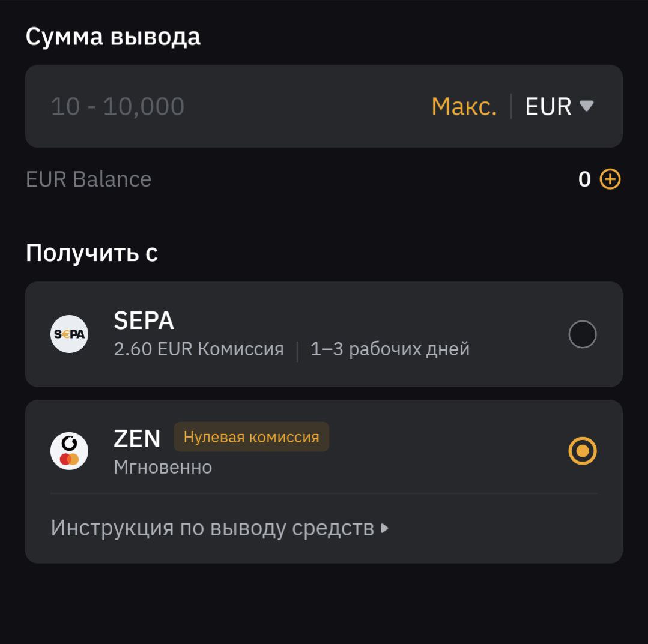This screenshot has height=644, width=648.
Task: Click the balance value 0
Action: [584, 179]
